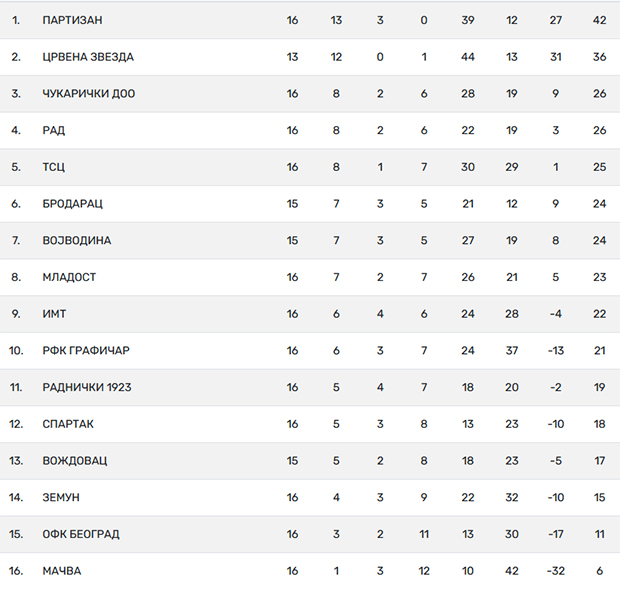Click the БРОДАРАЦ team name
Image resolution: width=620 pixels, height=589 pixels.
[72, 204]
